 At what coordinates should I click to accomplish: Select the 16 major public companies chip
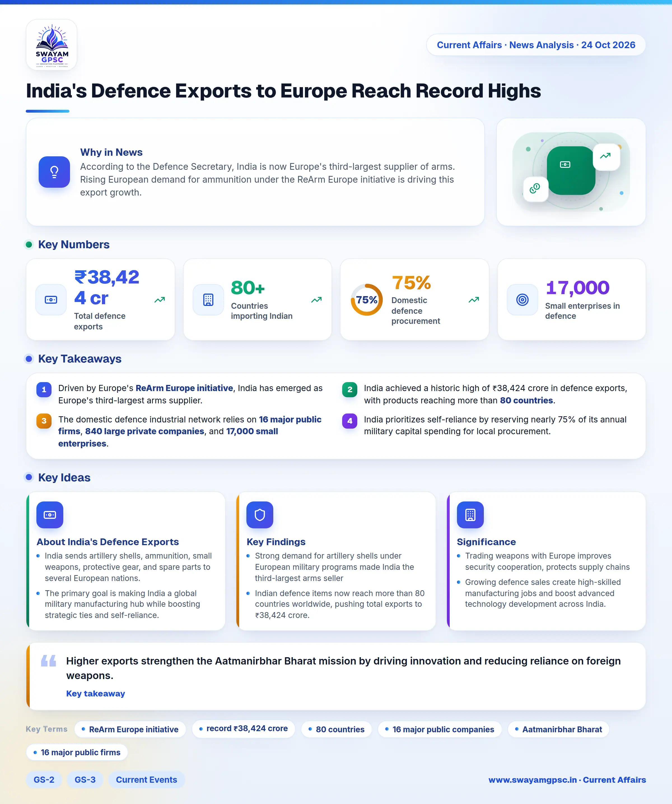[440, 729]
